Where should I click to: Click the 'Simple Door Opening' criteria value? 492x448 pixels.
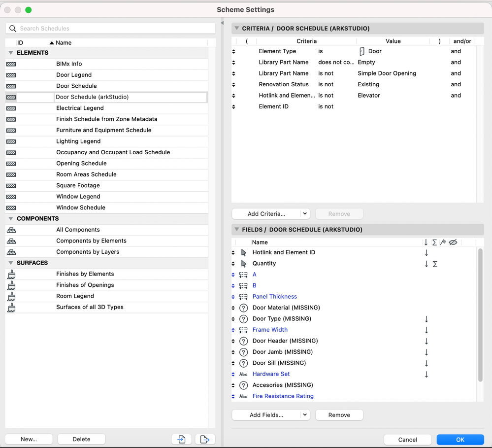[387, 73]
